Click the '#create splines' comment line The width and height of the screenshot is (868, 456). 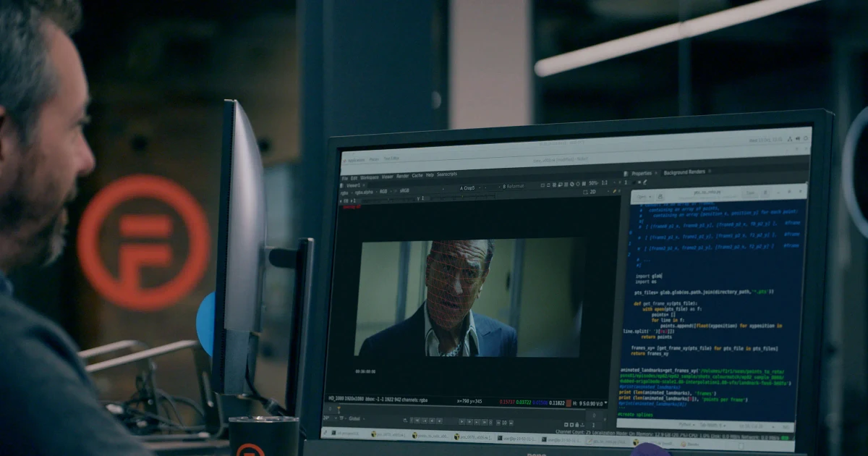[x=634, y=415]
